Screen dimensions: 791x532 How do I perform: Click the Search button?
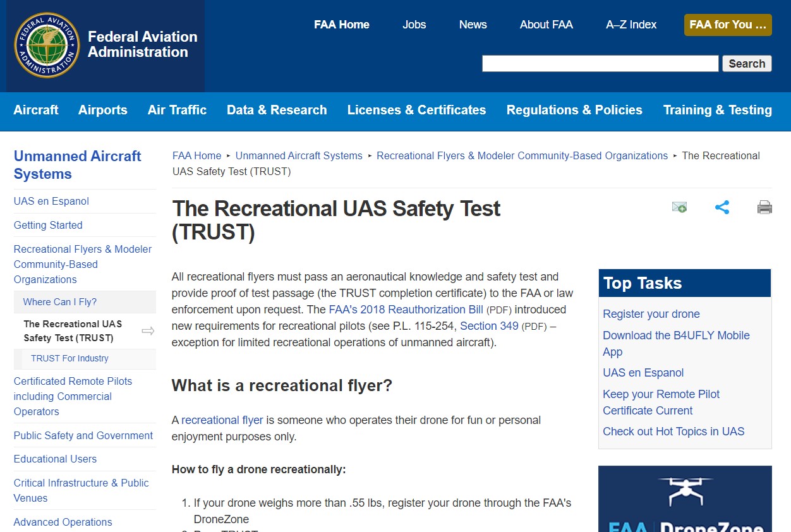[747, 63]
